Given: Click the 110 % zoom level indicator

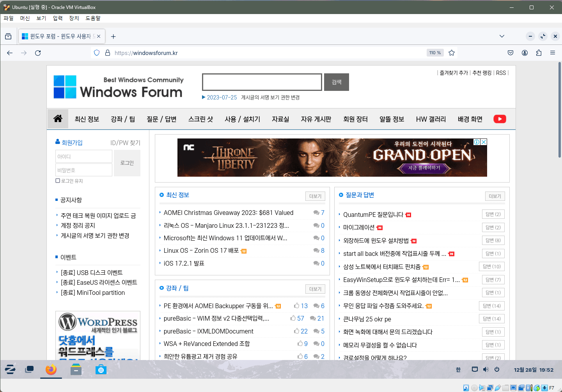Looking at the screenshot, I should (x=435, y=53).
